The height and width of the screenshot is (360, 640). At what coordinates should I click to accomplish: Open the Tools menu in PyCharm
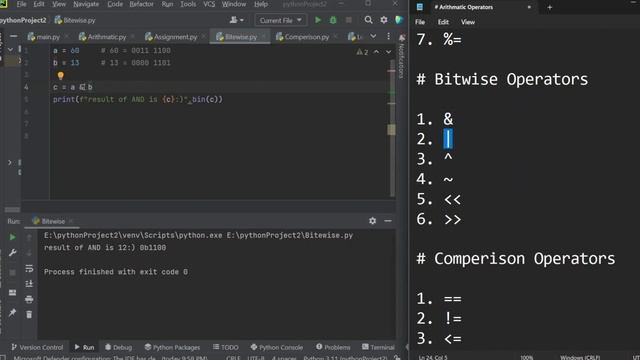click(x=188, y=4)
